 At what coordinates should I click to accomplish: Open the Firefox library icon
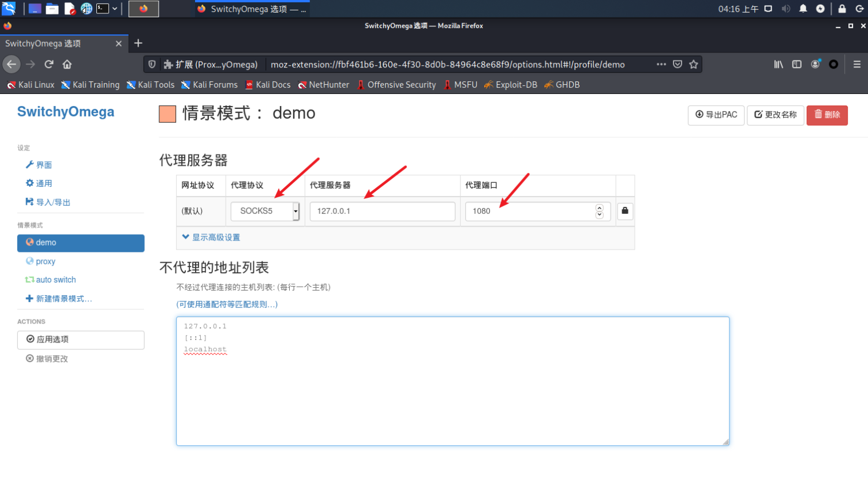click(x=779, y=64)
